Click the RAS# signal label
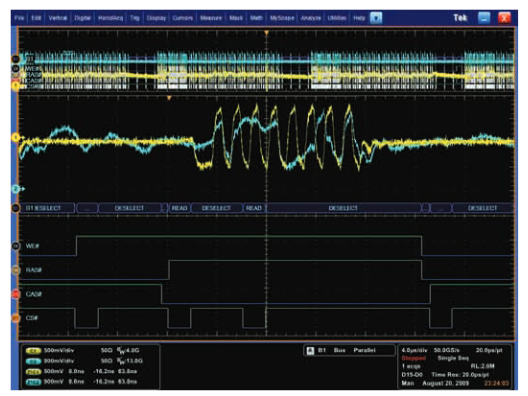The width and height of the screenshot is (528, 396). click(x=34, y=270)
